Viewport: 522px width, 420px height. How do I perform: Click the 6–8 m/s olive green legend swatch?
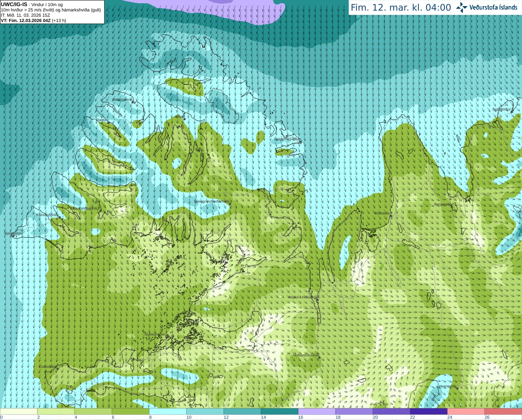[x=130, y=411]
